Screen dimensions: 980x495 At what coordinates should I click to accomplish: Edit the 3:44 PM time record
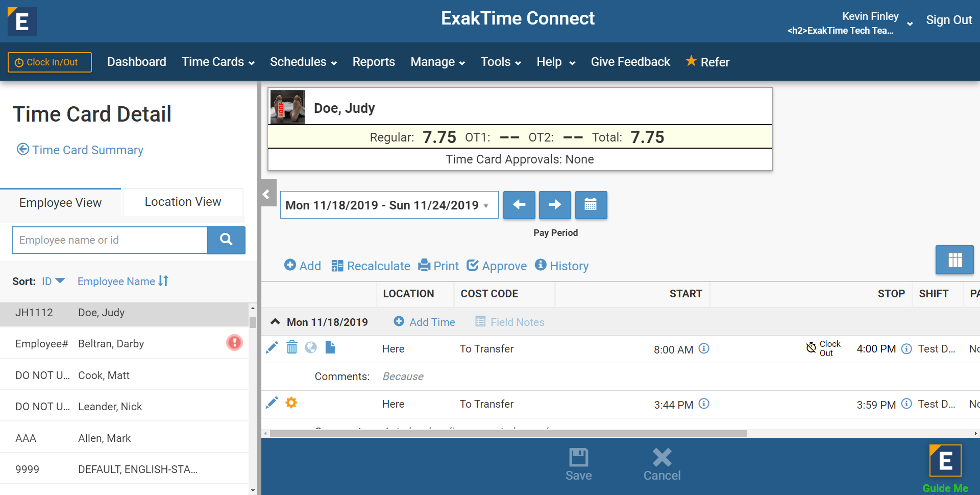coord(272,403)
